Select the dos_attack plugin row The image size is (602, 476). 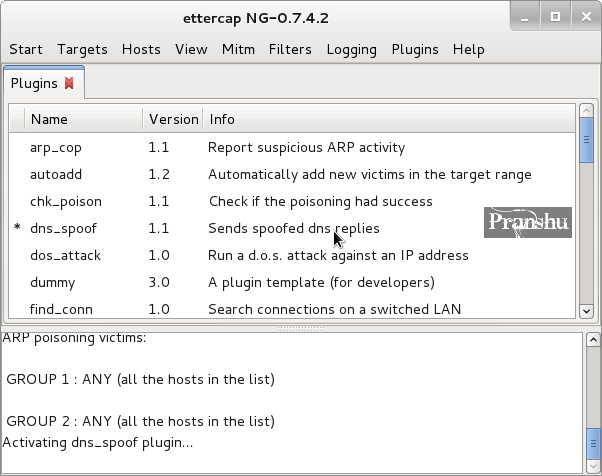click(x=292, y=255)
